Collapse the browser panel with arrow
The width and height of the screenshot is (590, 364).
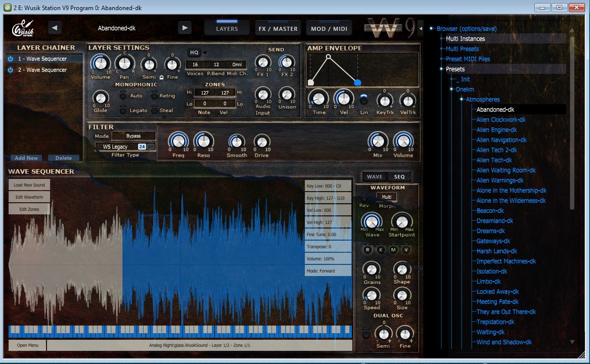pos(421,28)
